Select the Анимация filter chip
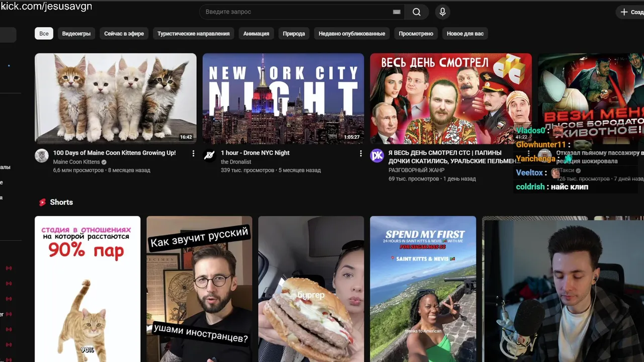644x362 pixels. point(256,34)
